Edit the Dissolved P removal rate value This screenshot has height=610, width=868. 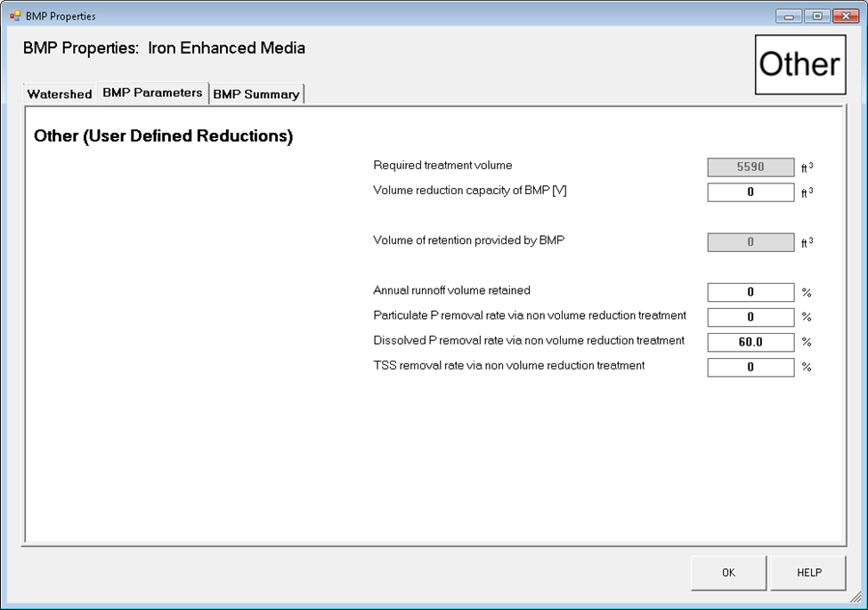coord(750,342)
